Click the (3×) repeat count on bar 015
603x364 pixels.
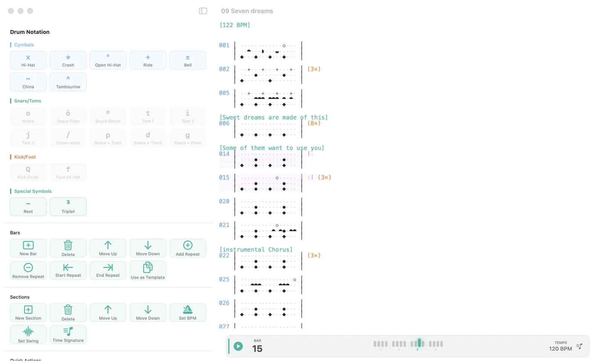pos(324,177)
